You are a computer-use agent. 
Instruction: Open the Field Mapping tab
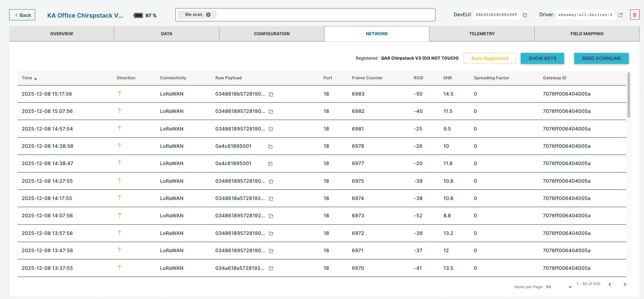pyautogui.click(x=587, y=34)
